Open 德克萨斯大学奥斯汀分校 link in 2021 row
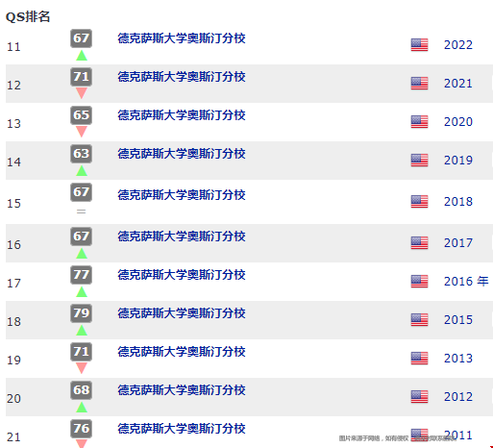This screenshot has width=493, height=448. [182, 77]
